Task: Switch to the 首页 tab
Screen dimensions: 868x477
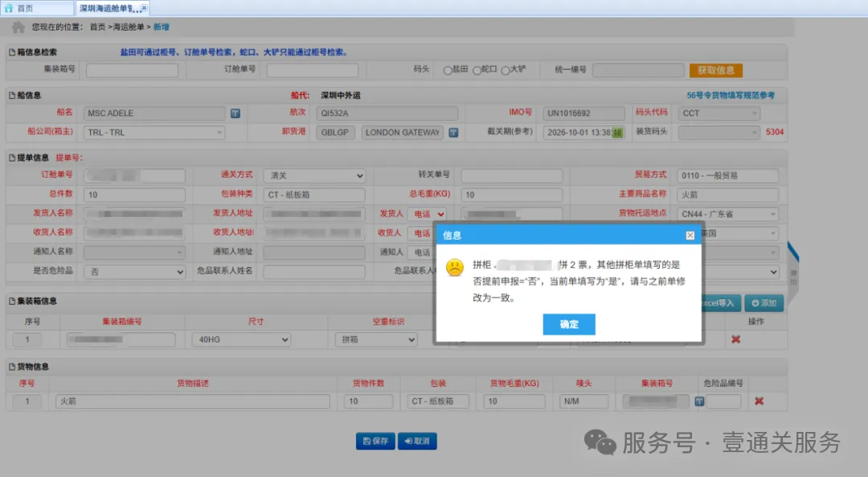Action: coord(24,7)
